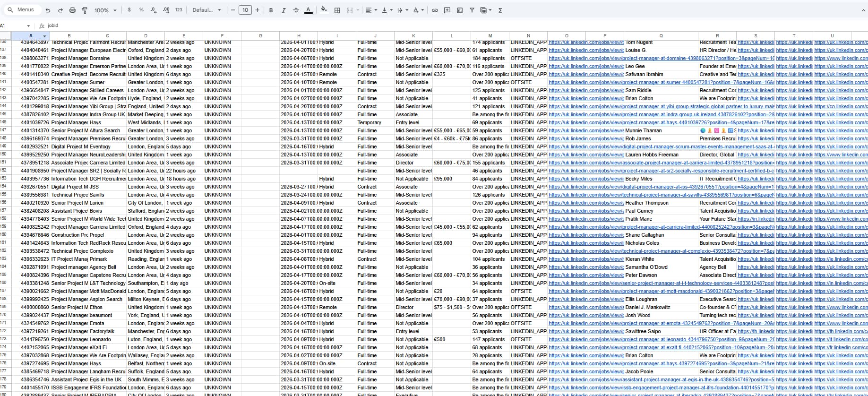Open the Functions sigma menu
The width and height of the screenshot is (868, 396).
click(500, 10)
